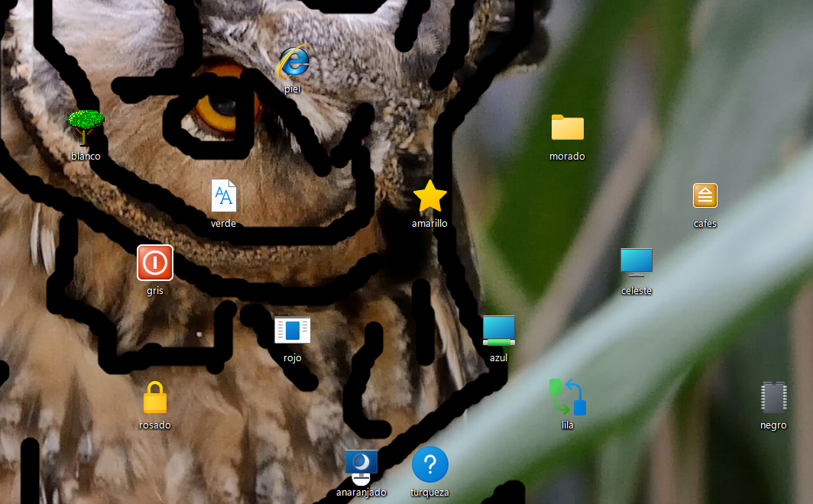Viewport: 813px width, 504px height.
Task: Select the document window icon labeled rojo
Action: (x=293, y=330)
